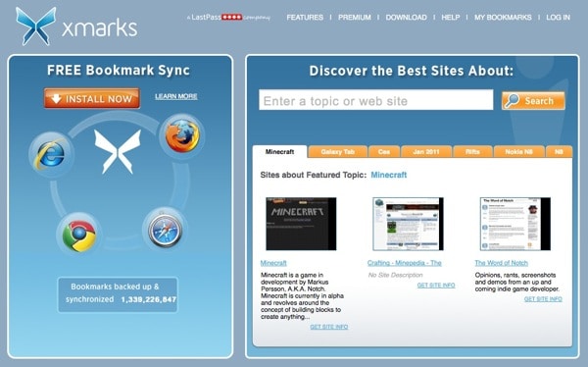The height and width of the screenshot is (367, 588).
Task: Click the topic or web site search field
Action: 375,100
